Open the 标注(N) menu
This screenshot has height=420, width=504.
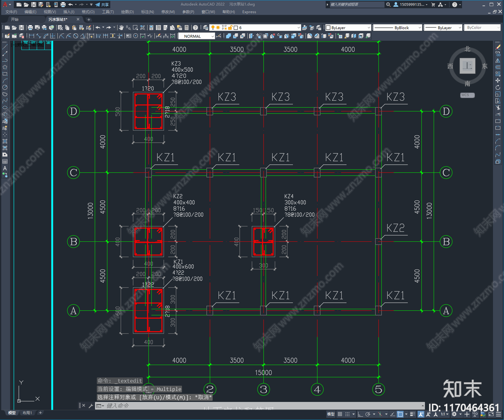click(x=147, y=12)
